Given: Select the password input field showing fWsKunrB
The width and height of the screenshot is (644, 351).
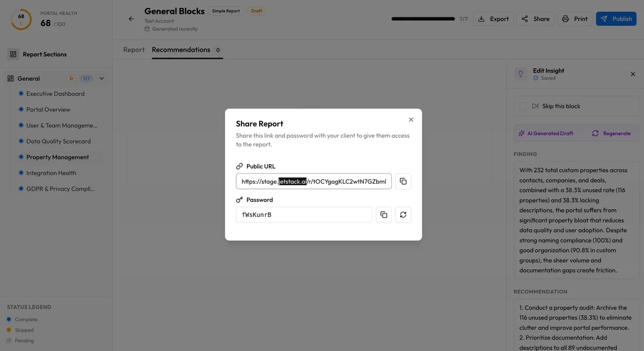Looking at the screenshot, I should pyautogui.click(x=304, y=215).
